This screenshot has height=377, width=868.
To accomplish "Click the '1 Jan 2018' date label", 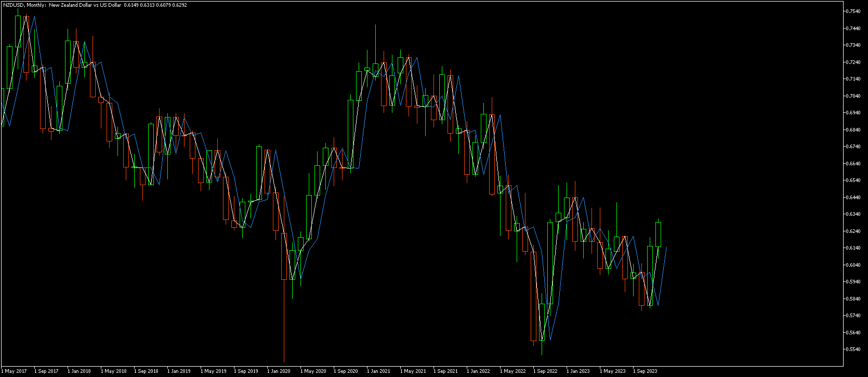I will click(x=80, y=371).
